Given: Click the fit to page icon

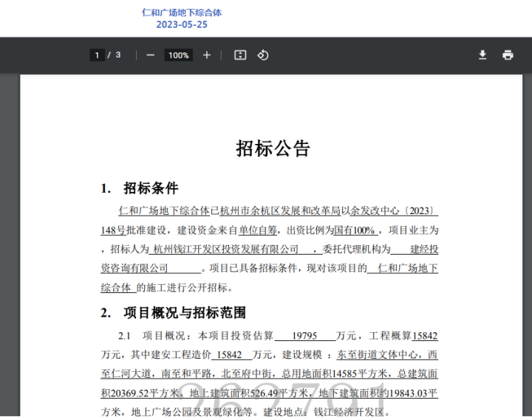Looking at the screenshot, I should pyautogui.click(x=240, y=55).
